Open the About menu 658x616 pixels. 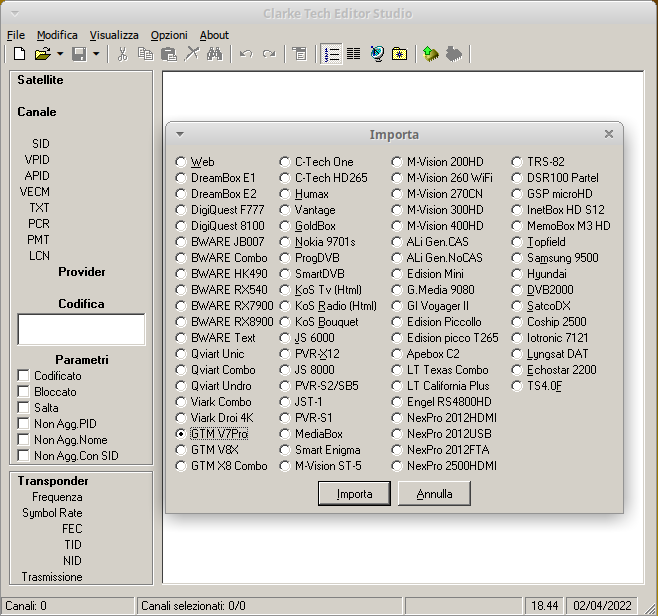[214, 35]
